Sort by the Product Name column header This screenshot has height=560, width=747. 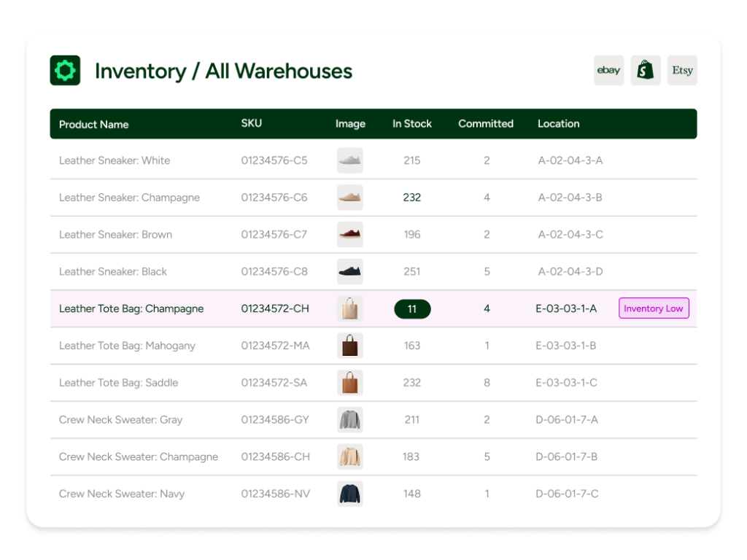[x=93, y=124]
